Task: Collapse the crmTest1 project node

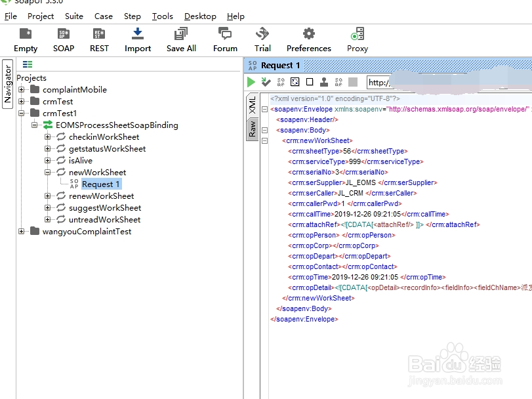Action: click(x=22, y=114)
